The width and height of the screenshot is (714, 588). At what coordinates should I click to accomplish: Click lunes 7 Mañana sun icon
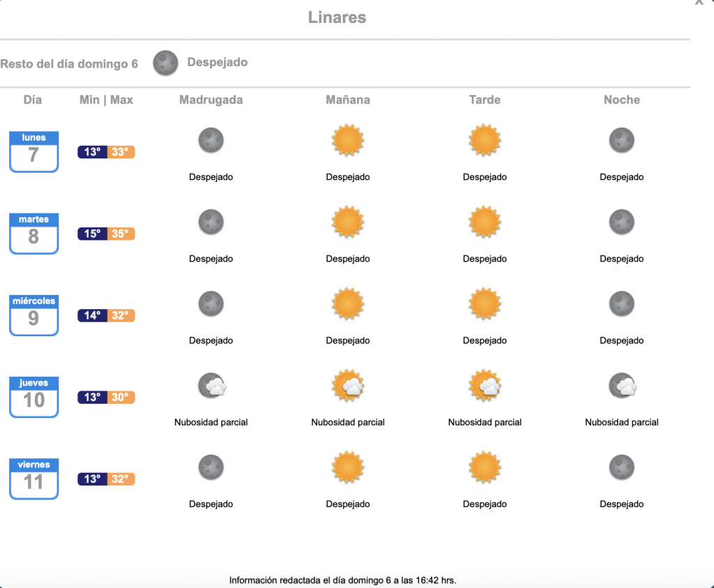click(x=348, y=140)
